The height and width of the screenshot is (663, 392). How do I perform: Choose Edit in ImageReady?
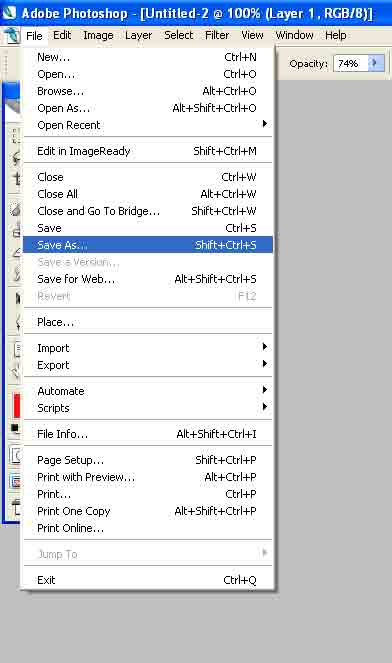pos(148,151)
